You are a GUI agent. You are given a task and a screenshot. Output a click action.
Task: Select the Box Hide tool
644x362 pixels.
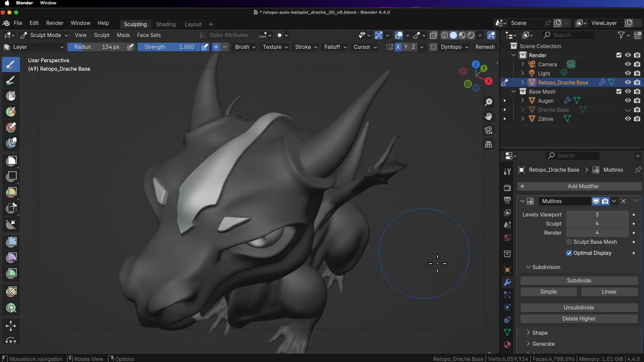pyautogui.click(x=11, y=176)
